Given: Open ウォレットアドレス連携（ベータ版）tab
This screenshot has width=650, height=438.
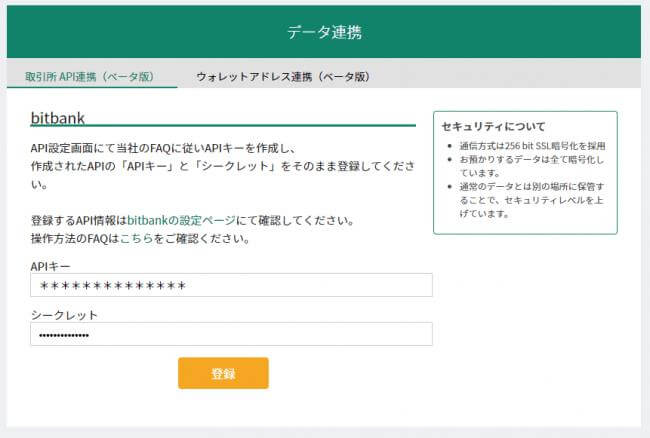Looking at the screenshot, I should pos(284,77).
